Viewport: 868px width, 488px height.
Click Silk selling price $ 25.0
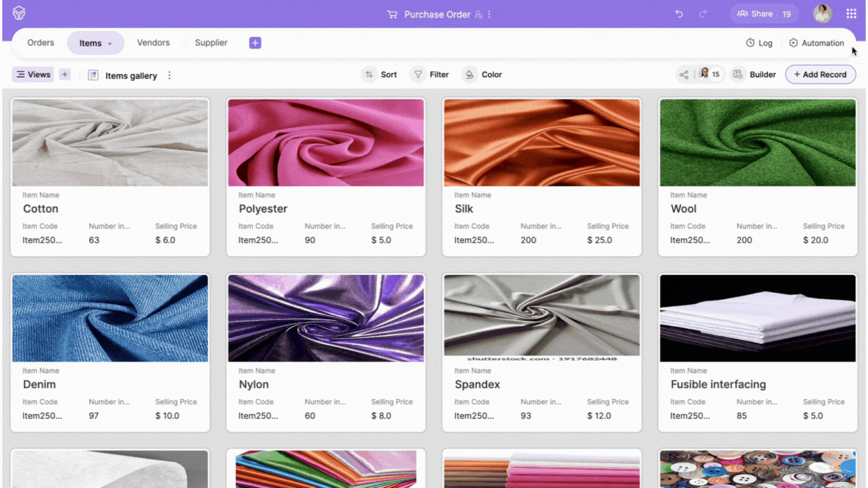[600, 240]
